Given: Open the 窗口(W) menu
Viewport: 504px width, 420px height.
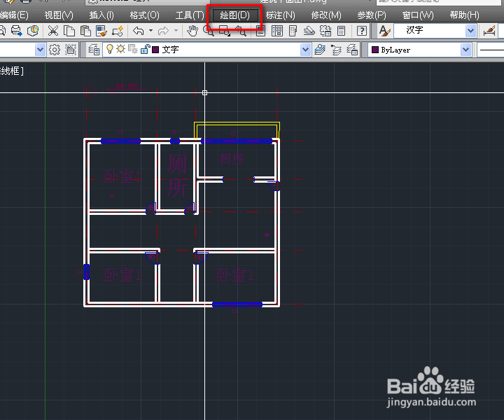Looking at the screenshot, I should click(418, 15).
